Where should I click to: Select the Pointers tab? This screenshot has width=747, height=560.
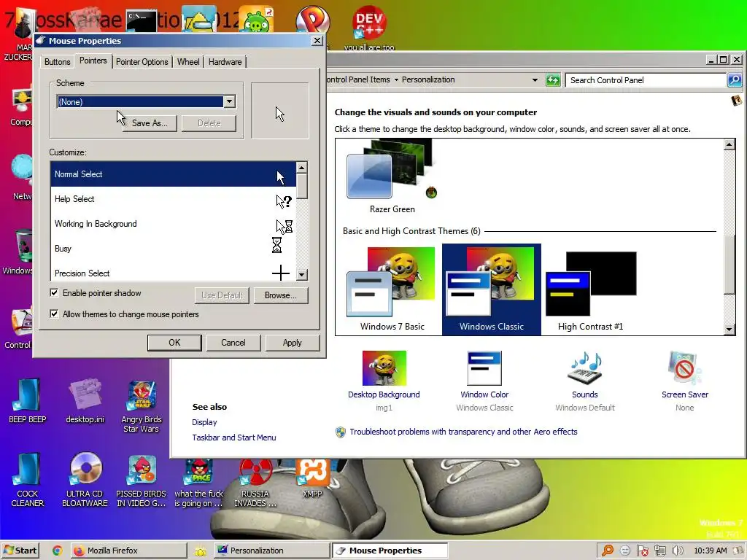pyautogui.click(x=93, y=61)
